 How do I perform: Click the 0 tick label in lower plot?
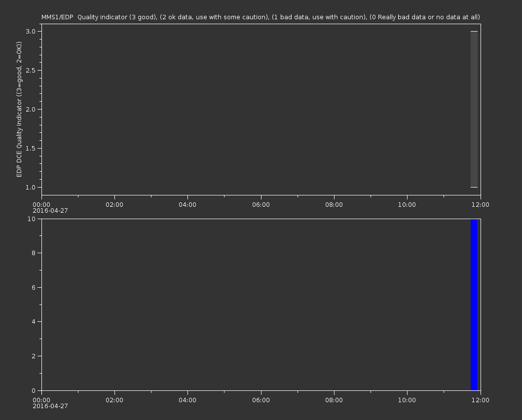[x=34, y=390]
